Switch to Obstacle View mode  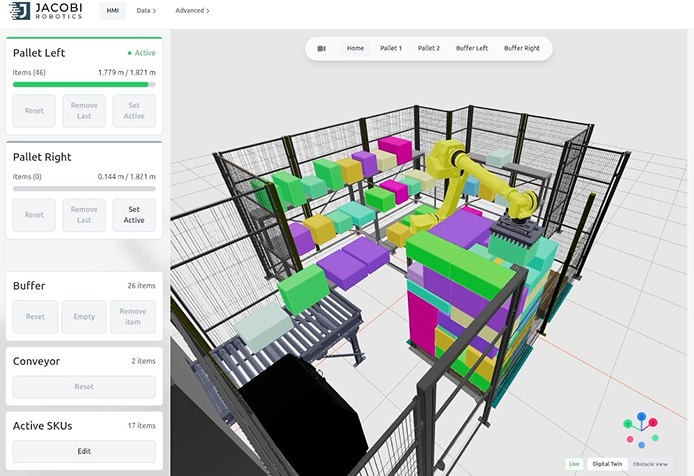[x=650, y=464]
